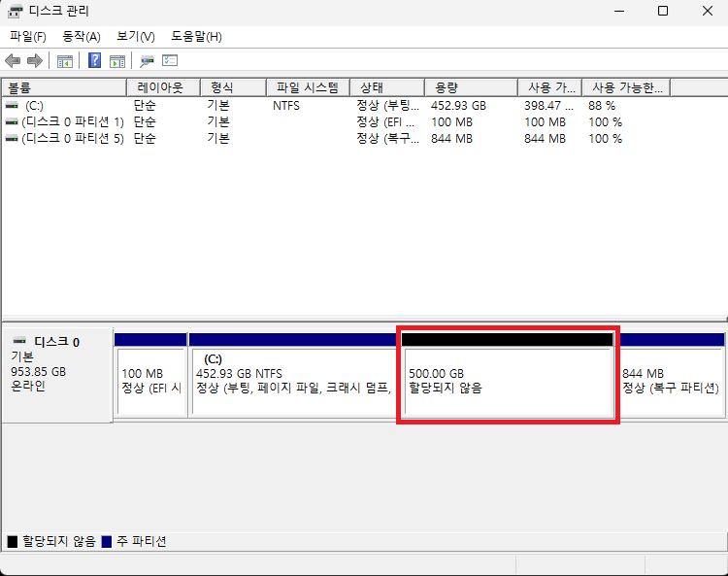Open the blue Help question-mark icon

[x=95, y=60]
